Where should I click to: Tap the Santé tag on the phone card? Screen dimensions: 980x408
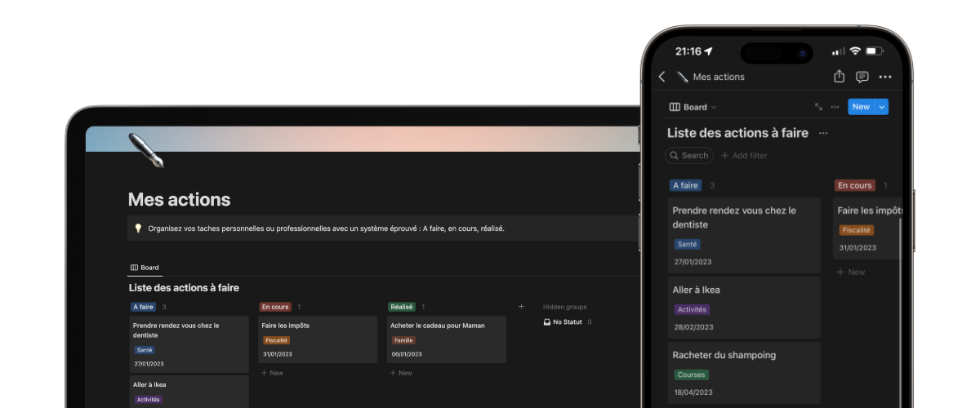coord(687,244)
